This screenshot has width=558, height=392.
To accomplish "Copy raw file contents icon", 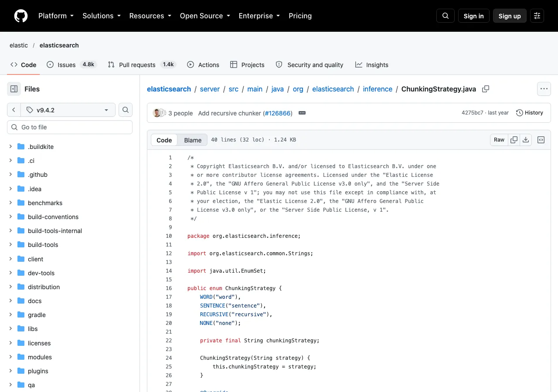I will coord(514,140).
